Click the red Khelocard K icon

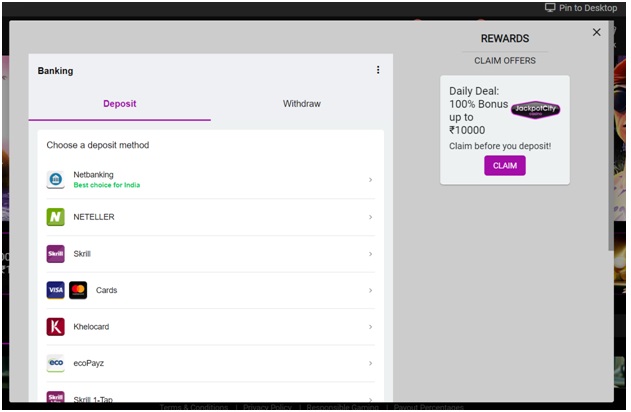56,327
